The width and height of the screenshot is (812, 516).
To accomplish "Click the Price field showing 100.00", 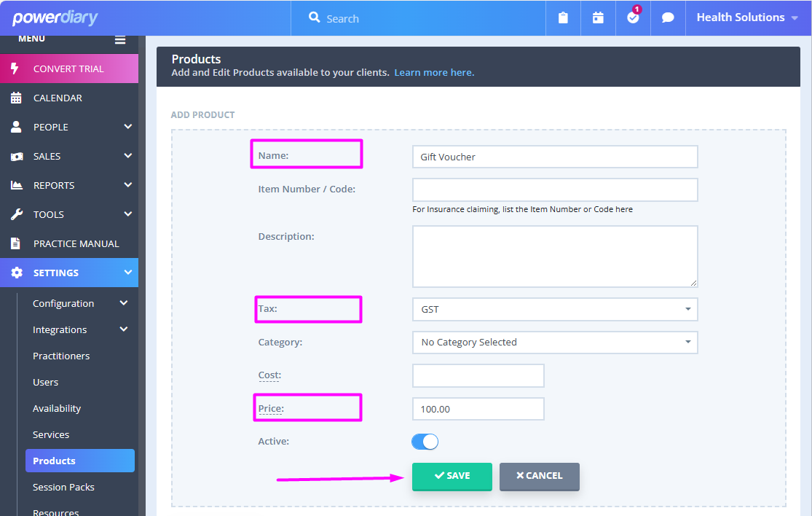I will point(478,409).
